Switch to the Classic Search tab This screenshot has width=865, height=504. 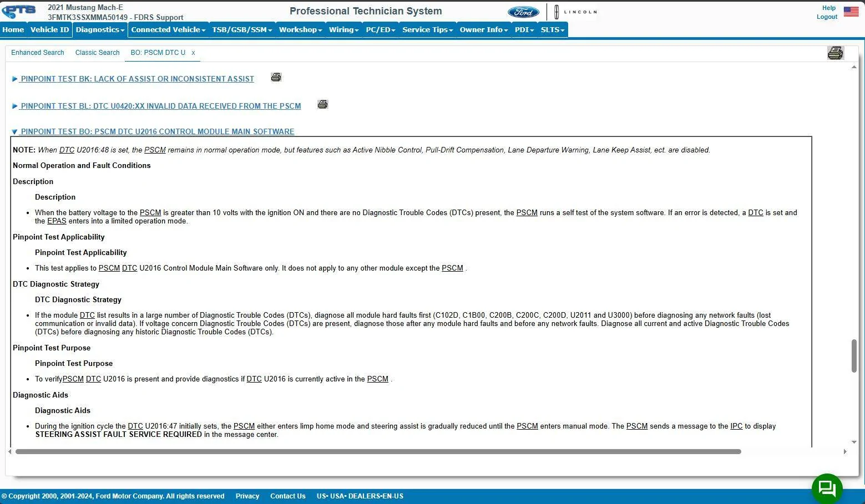point(98,53)
